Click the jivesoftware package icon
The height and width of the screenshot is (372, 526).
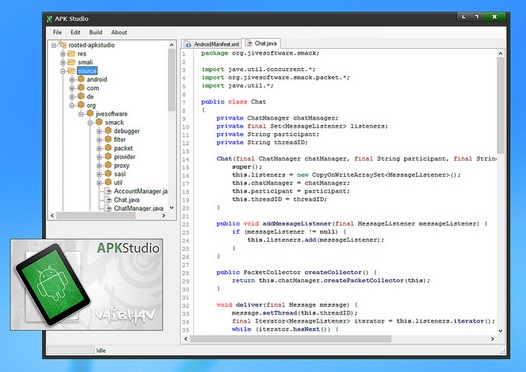(90, 113)
